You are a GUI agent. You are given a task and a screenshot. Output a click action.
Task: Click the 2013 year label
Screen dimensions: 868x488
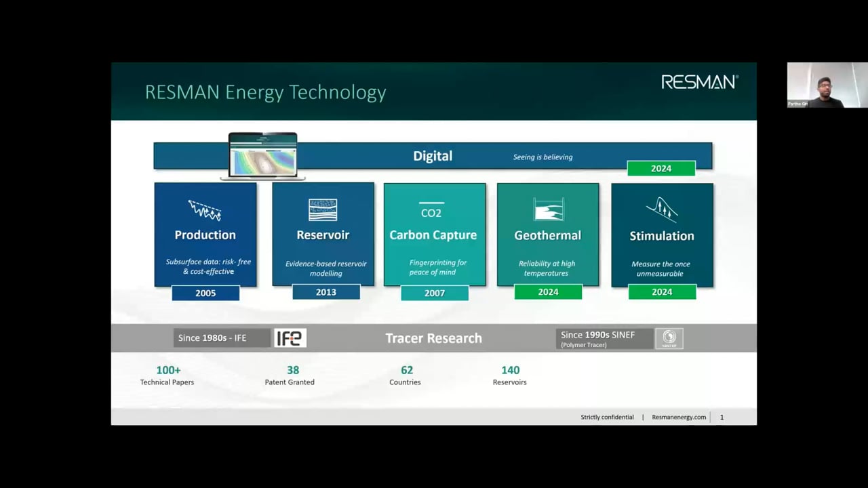(x=326, y=292)
